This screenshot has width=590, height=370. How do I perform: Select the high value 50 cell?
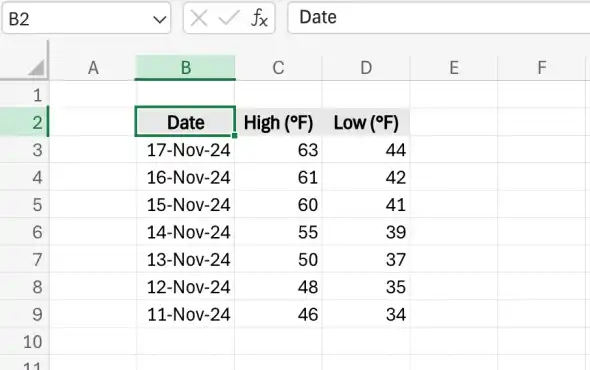[278, 259]
